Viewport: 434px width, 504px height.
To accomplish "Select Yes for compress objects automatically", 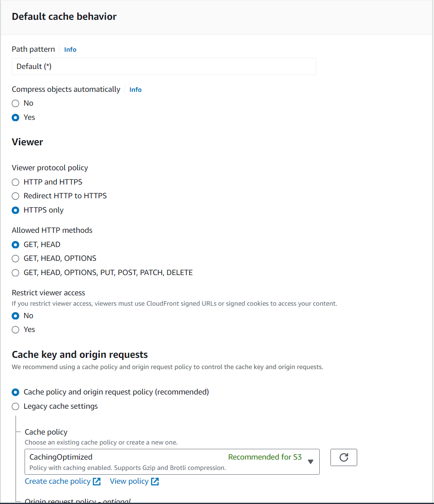I will pyautogui.click(x=16, y=117).
